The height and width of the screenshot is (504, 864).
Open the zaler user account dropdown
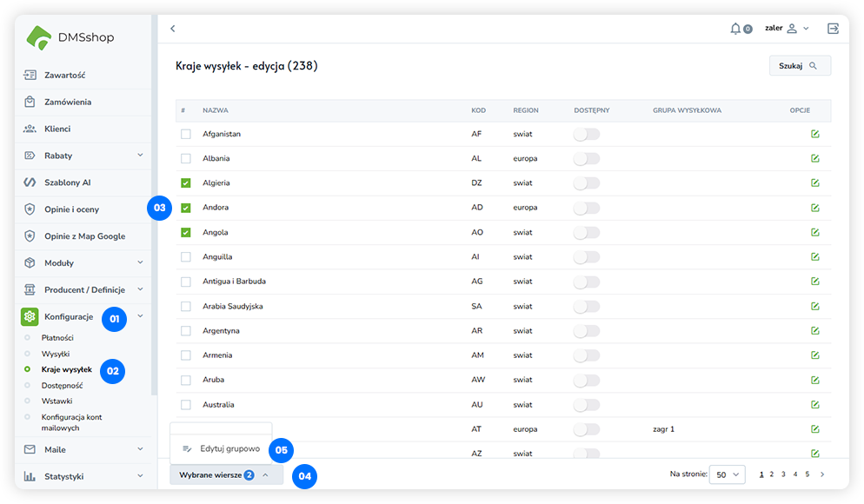787,29
